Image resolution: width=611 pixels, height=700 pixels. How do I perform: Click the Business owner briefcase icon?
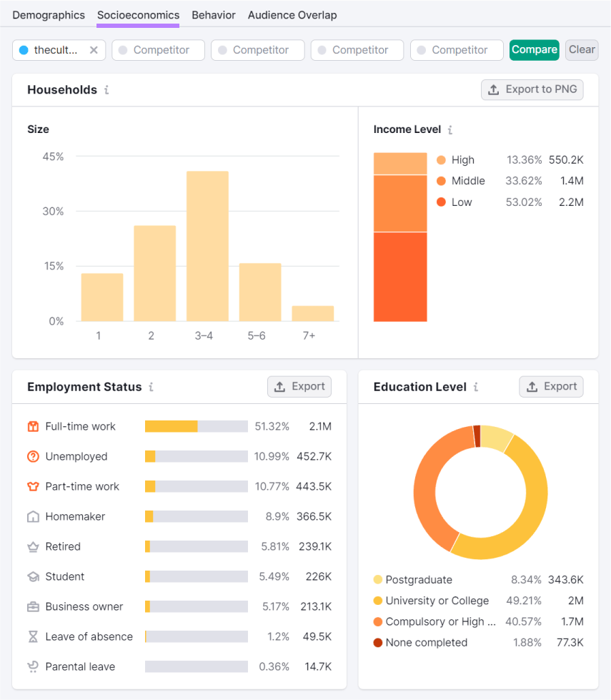pyautogui.click(x=33, y=606)
